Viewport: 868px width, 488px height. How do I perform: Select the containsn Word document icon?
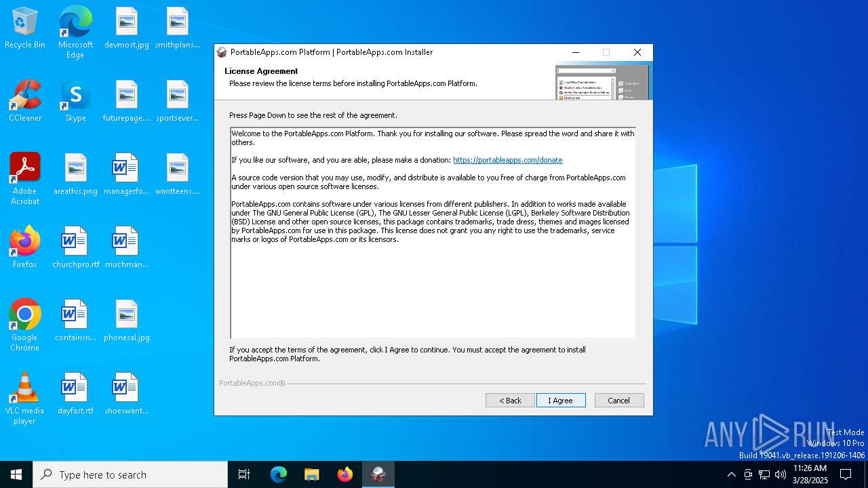75,321
